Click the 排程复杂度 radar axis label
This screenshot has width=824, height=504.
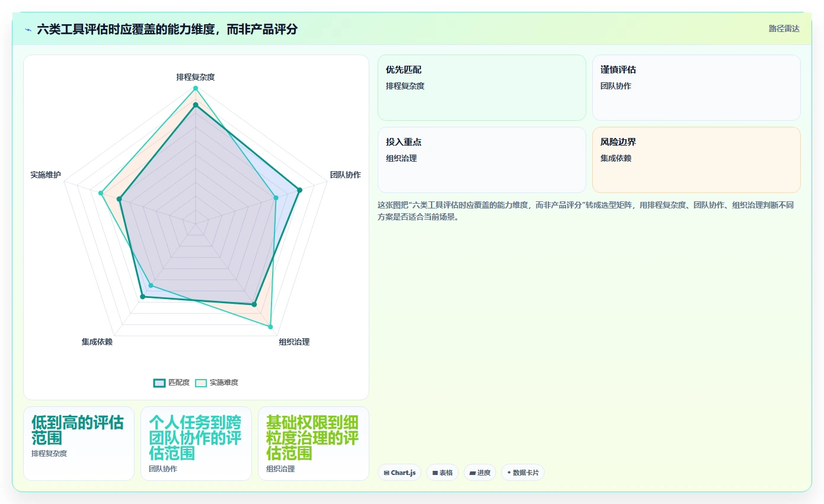[x=195, y=77]
